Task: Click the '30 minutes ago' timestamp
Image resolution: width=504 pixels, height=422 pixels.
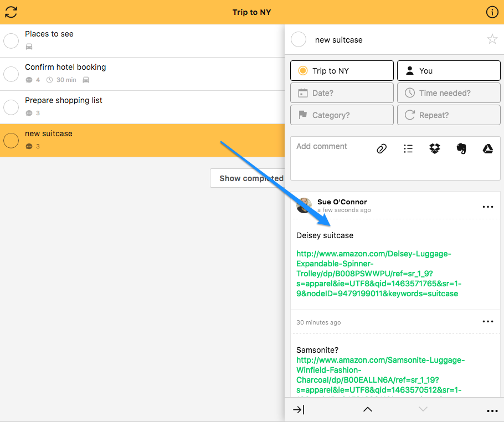Action: coord(318,322)
